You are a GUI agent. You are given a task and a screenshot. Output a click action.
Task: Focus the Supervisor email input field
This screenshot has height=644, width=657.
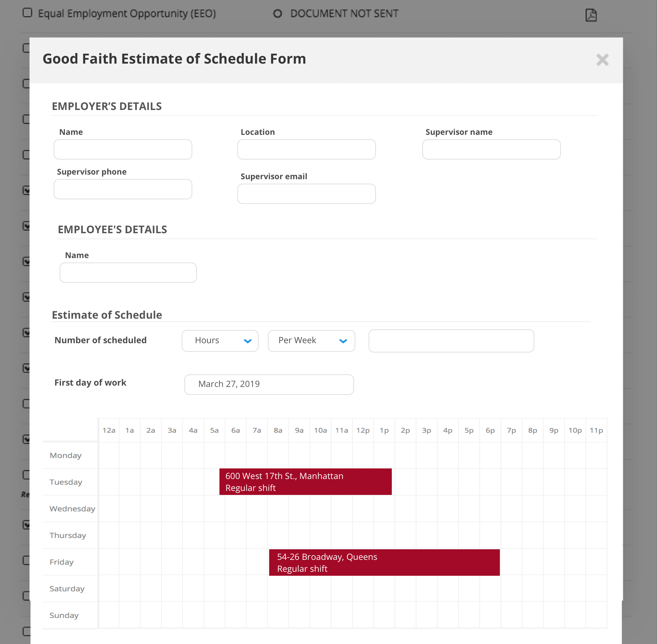pyautogui.click(x=306, y=194)
